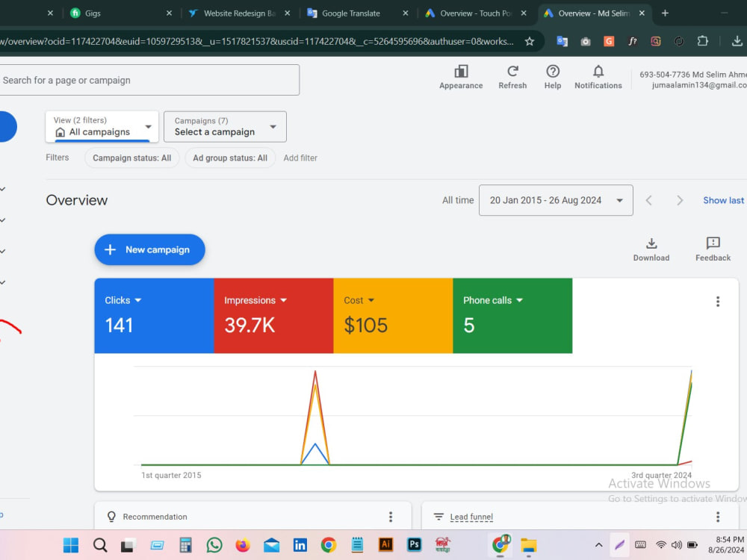747x560 pixels.
Task: Click the browser address bar URL
Action: (257, 41)
